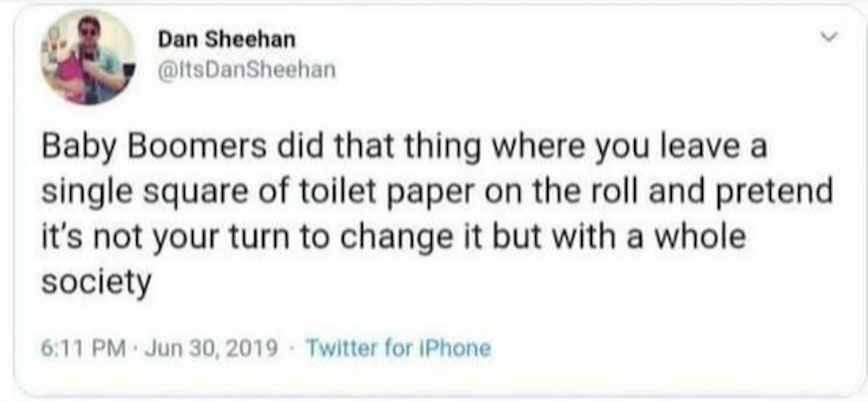This screenshot has height=402, width=868.
Task: Click the words "Baby Boomers" in the tweet
Action: [154, 146]
